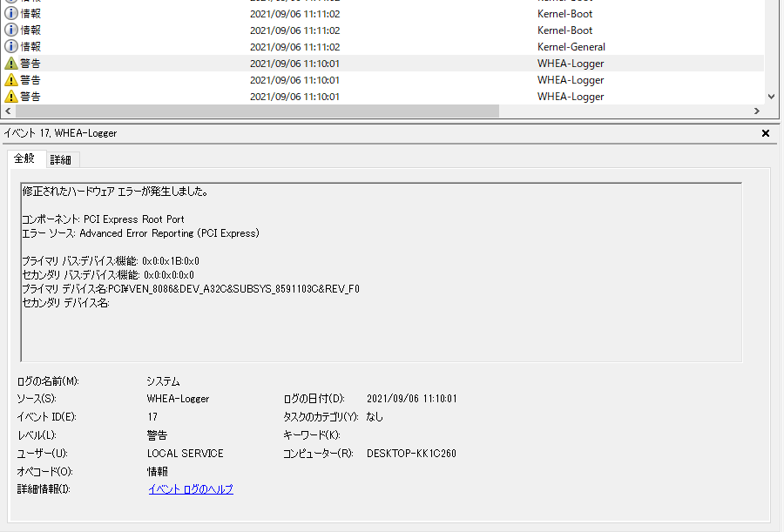The height and width of the screenshot is (532, 784).
Task: Open the イベント ログのヘルプ link
Action: pos(190,489)
